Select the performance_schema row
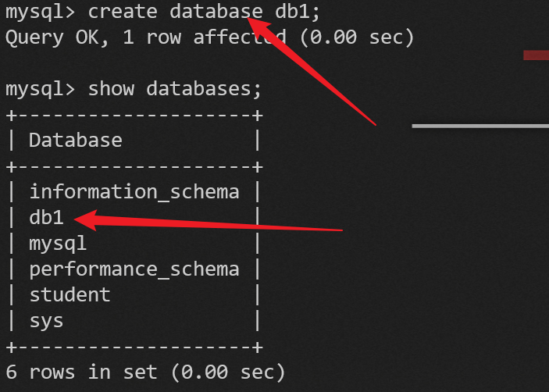The width and height of the screenshot is (549, 392). (134, 269)
